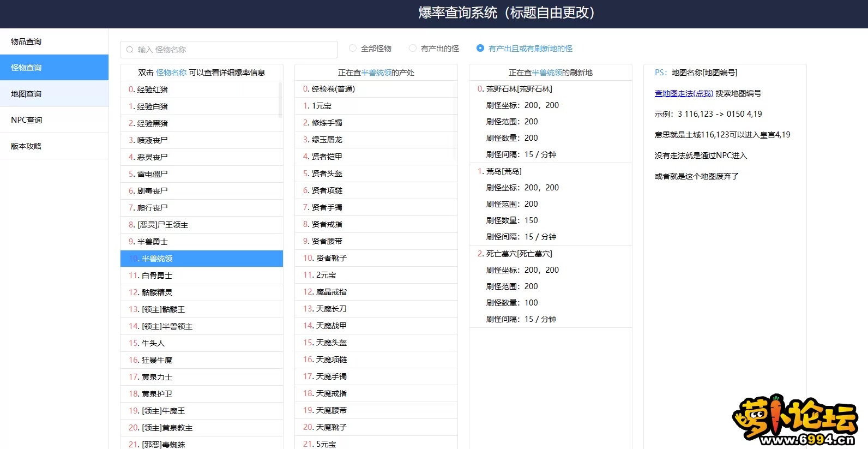Click drop item 天魔项链
This screenshot has height=449, width=868.
(376, 360)
